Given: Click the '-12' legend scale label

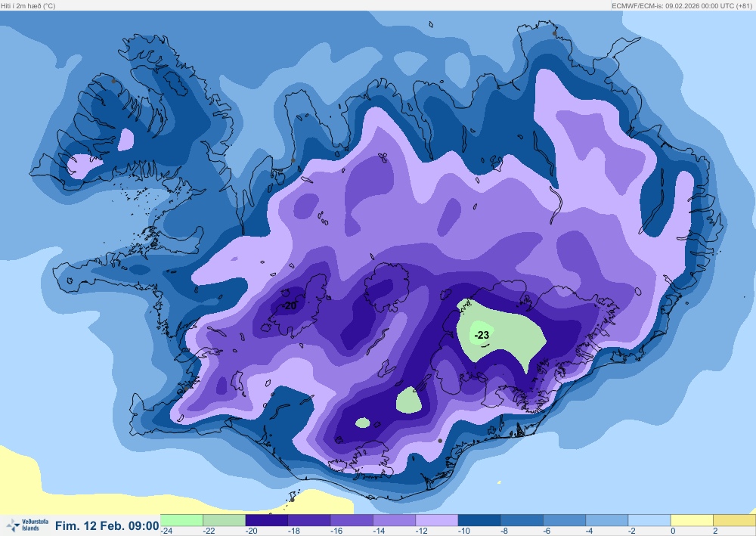Looking at the screenshot, I should (421, 531).
